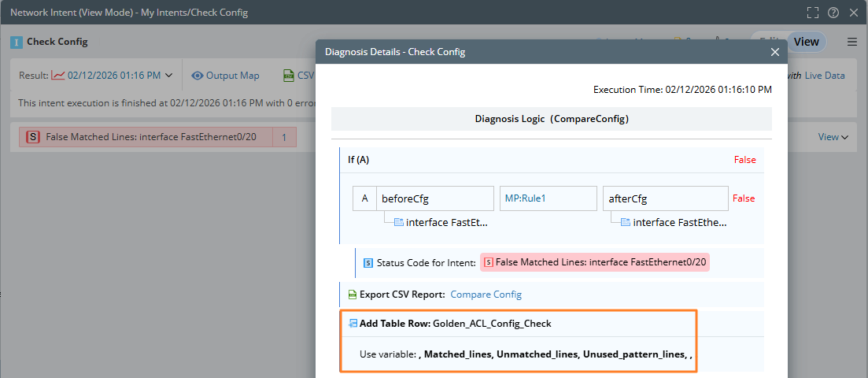Click the Add Table Row icon

click(353, 323)
